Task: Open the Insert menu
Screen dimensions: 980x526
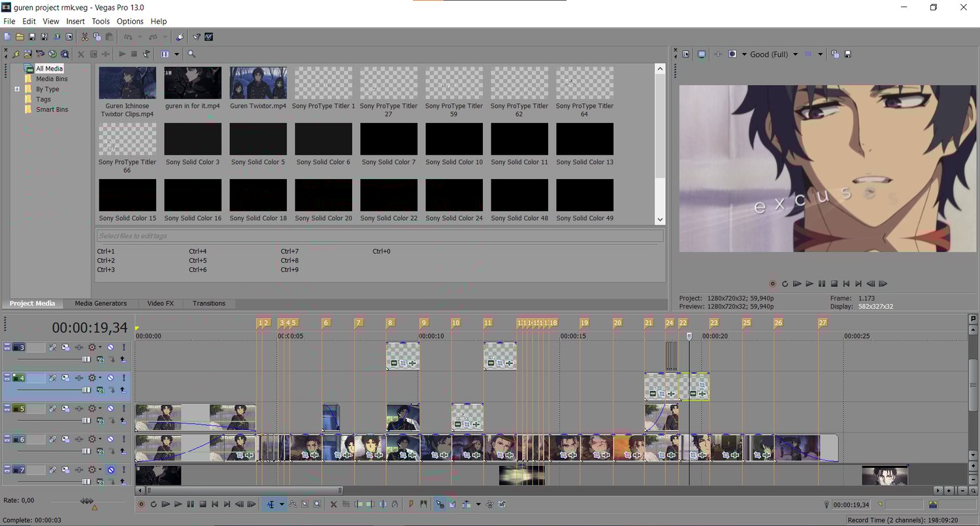Action: [x=75, y=21]
